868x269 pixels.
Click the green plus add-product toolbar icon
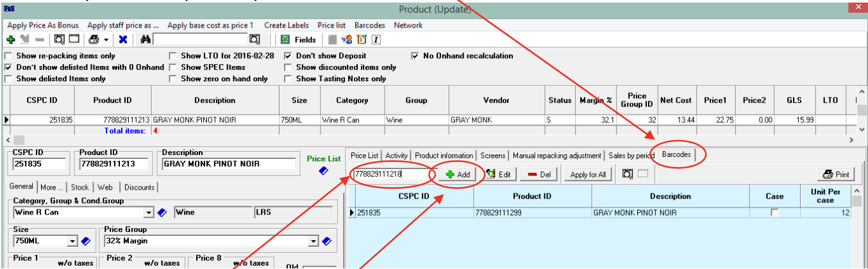click(x=10, y=40)
